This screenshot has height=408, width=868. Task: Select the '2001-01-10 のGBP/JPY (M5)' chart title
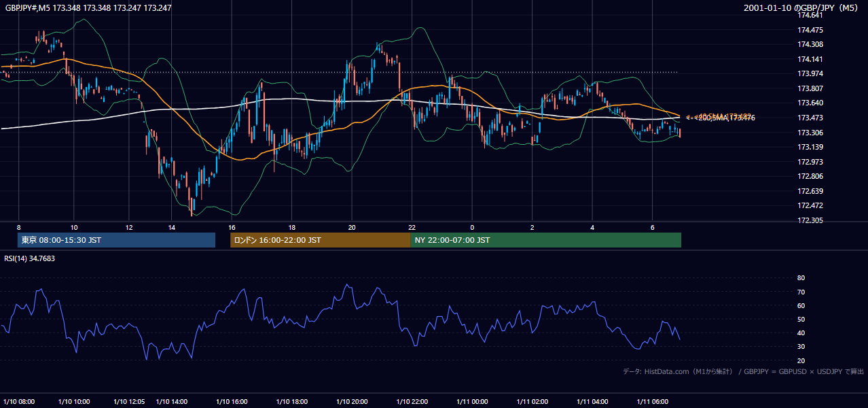coord(802,8)
